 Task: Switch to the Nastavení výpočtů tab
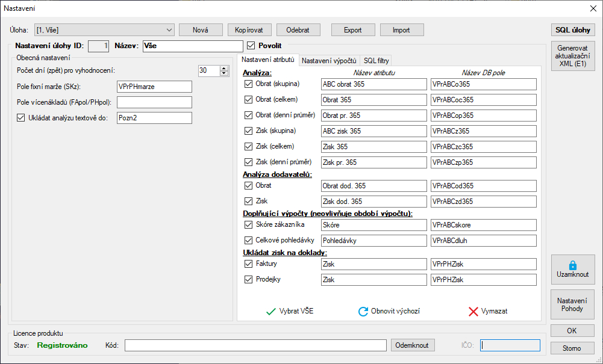point(330,60)
